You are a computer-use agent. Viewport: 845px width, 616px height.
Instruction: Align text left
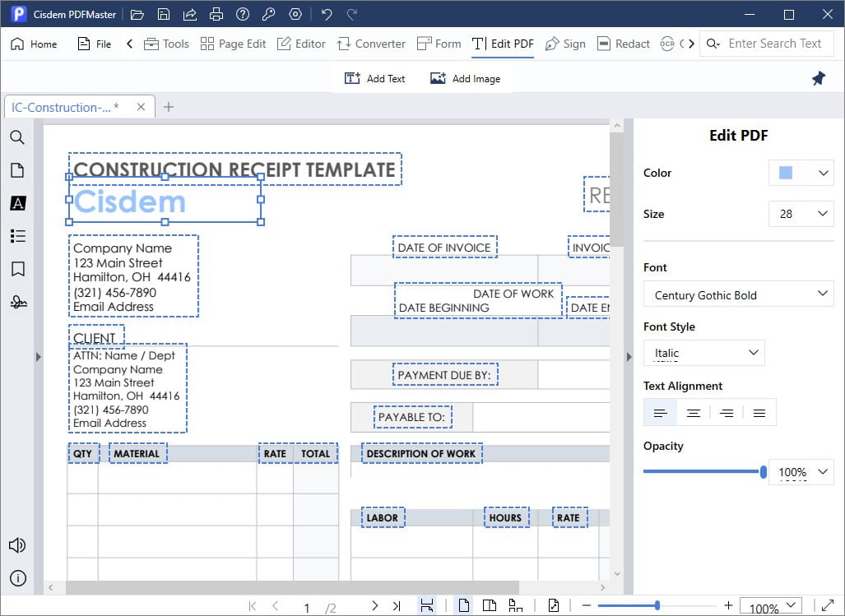pos(660,413)
